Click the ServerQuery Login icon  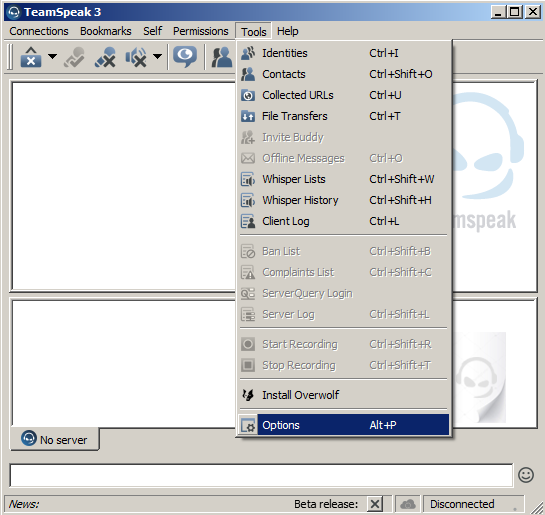click(248, 294)
